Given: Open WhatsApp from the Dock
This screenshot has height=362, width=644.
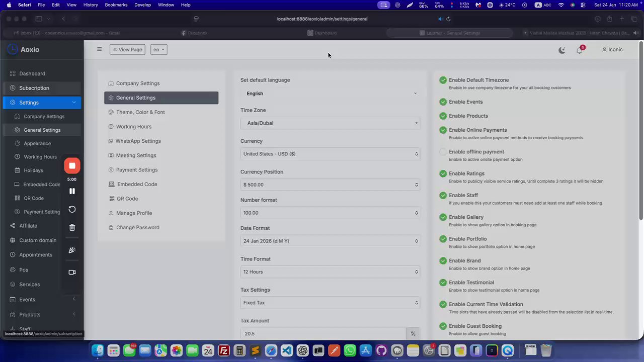Looking at the screenshot, I should pyautogui.click(x=350, y=350).
